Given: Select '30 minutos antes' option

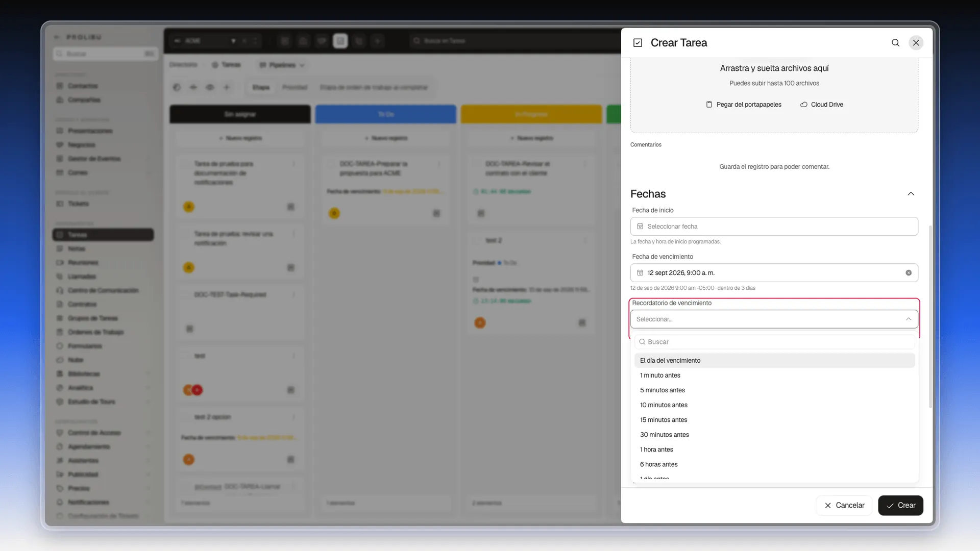Looking at the screenshot, I should tap(774, 435).
